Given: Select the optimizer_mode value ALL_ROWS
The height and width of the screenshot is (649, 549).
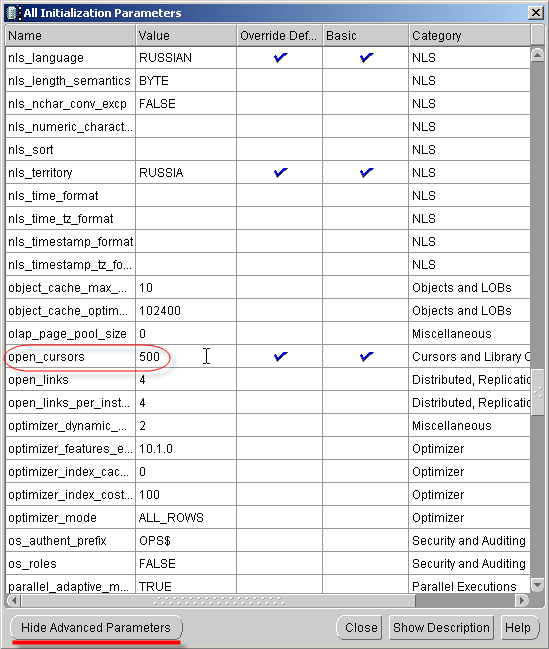Looking at the screenshot, I should point(171,518).
